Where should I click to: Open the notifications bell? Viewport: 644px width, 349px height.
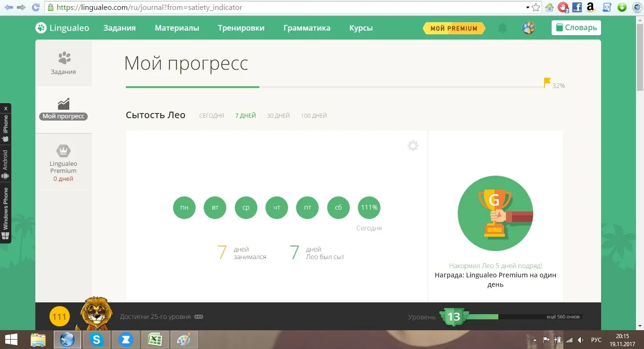pyautogui.click(x=503, y=28)
